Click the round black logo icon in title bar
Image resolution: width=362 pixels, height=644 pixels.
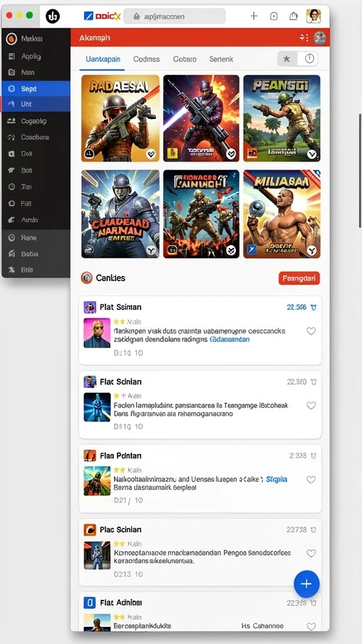(53, 16)
